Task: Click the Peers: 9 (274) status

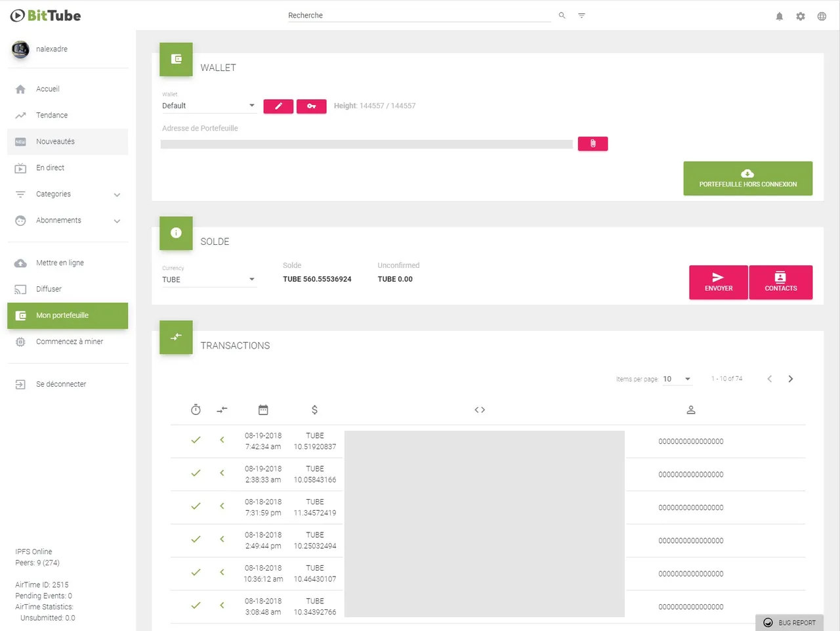Action: coord(37,563)
